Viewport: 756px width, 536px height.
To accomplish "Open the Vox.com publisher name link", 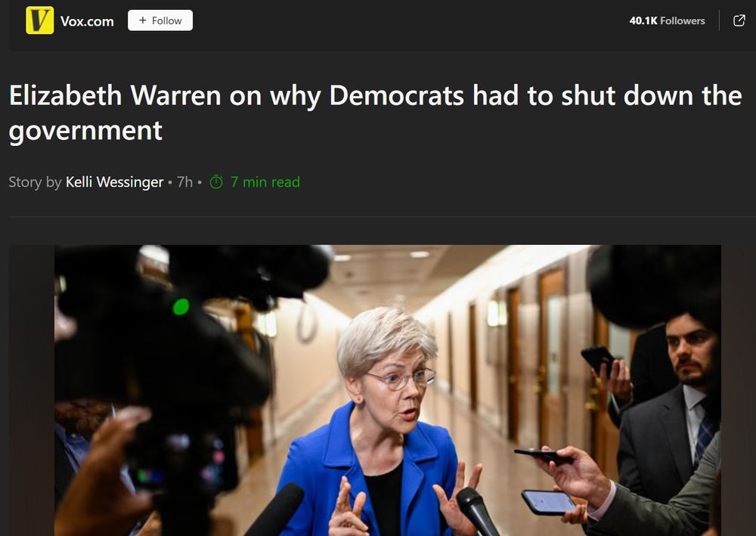I will click(87, 21).
